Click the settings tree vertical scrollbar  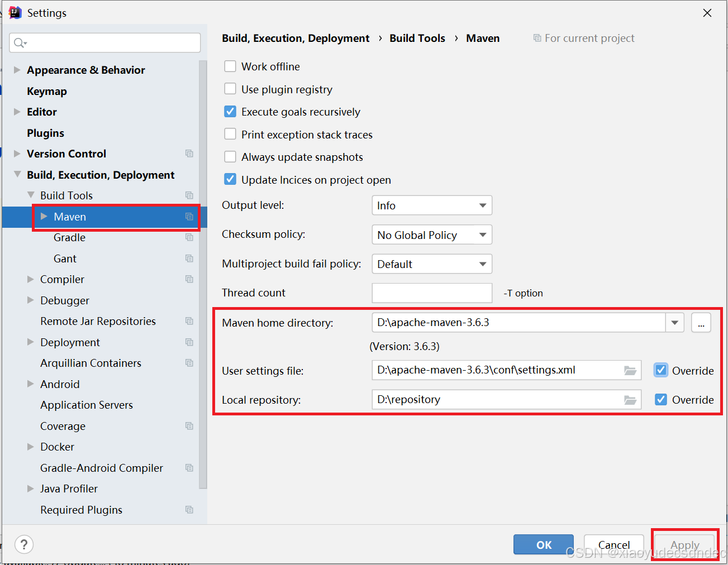click(x=203, y=275)
